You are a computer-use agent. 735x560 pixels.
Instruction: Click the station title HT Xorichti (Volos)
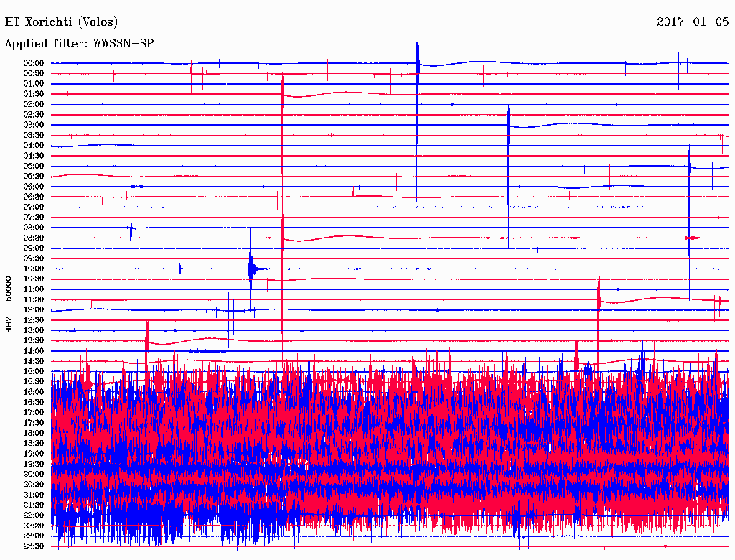tap(62, 22)
